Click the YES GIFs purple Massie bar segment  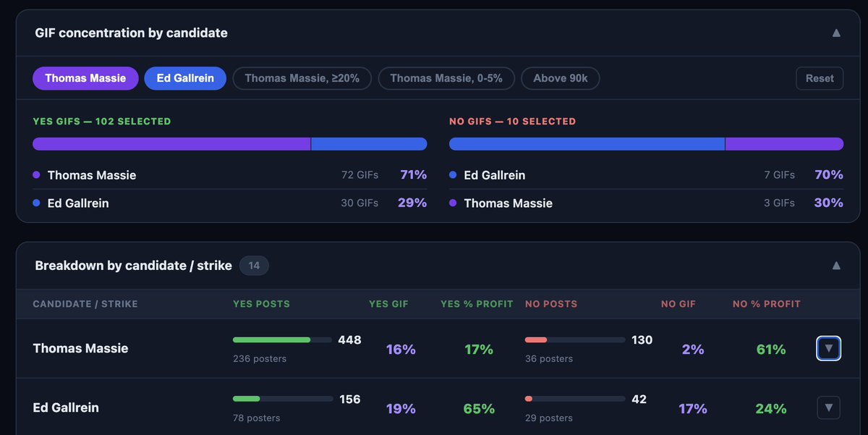coord(171,144)
